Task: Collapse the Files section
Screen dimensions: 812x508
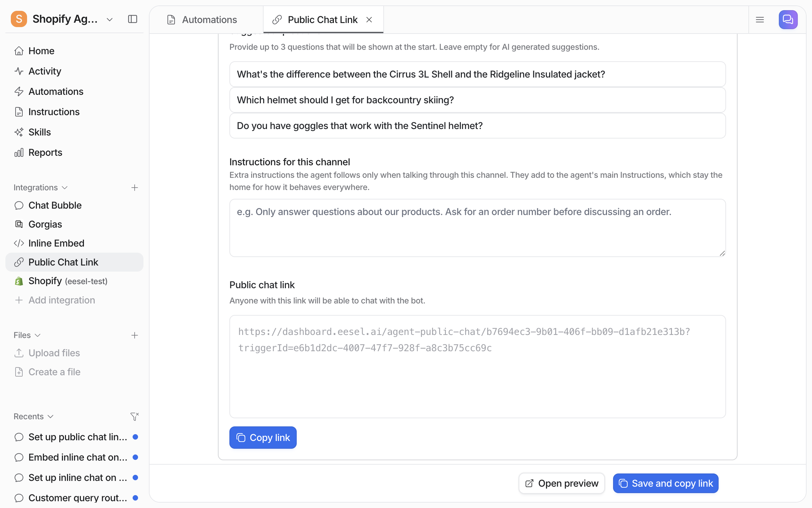Action: point(27,335)
